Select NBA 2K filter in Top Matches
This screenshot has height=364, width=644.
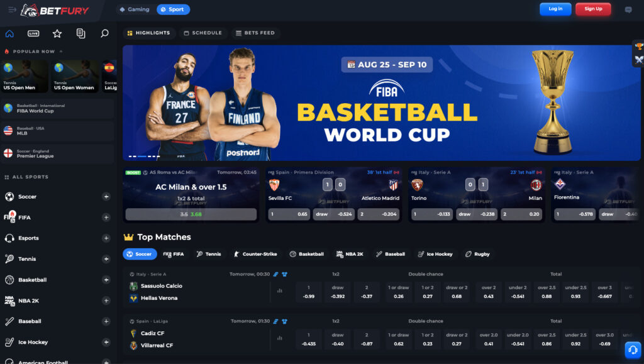tap(350, 255)
